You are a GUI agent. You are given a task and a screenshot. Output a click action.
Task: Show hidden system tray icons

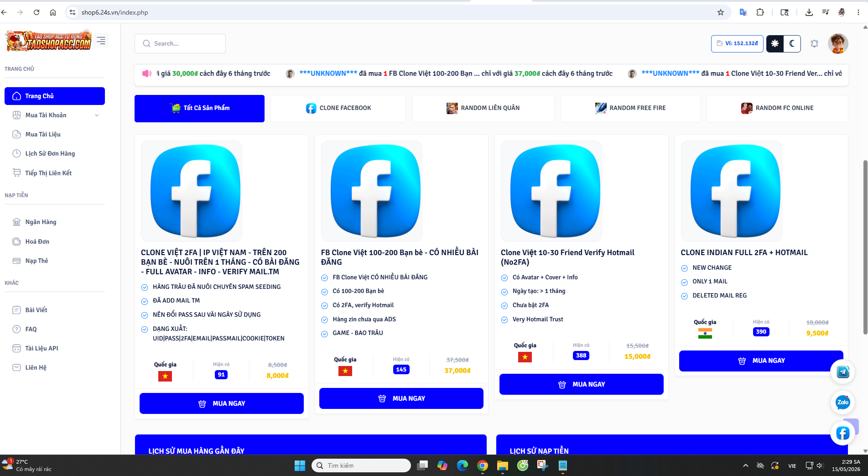tap(745, 466)
